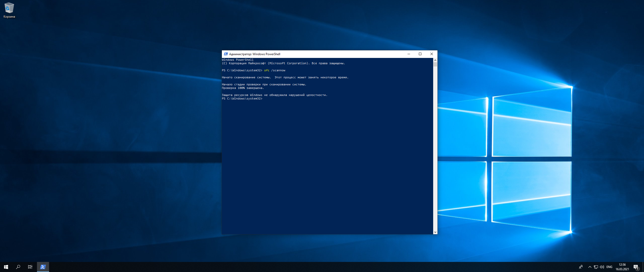Open the clock showing 12:56
This screenshot has height=272, width=644.
[x=622, y=267]
